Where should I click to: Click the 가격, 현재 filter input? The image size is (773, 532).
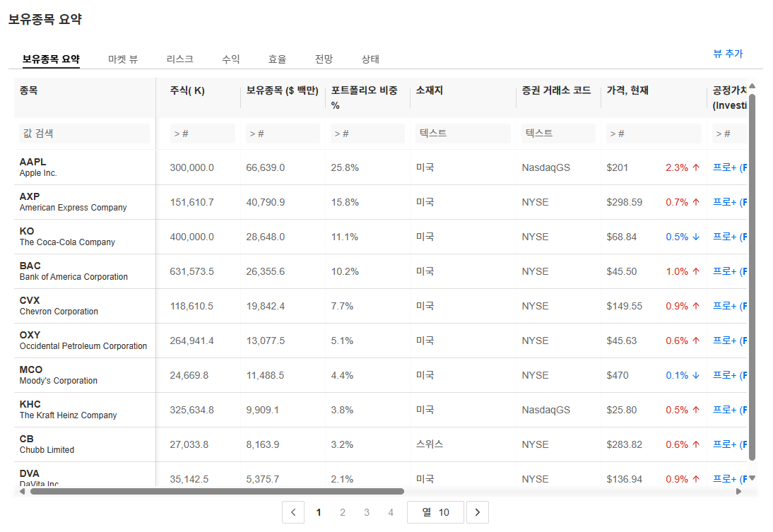tap(654, 134)
